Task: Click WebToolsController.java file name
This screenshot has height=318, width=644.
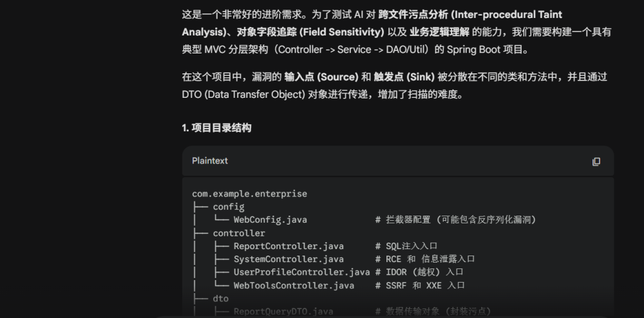Action: pyautogui.click(x=294, y=285)
